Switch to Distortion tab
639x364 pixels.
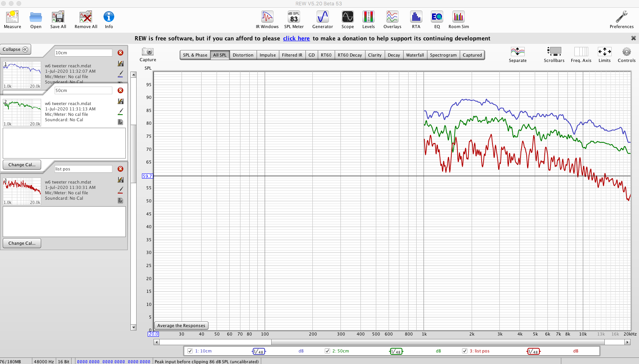point(243,55)
